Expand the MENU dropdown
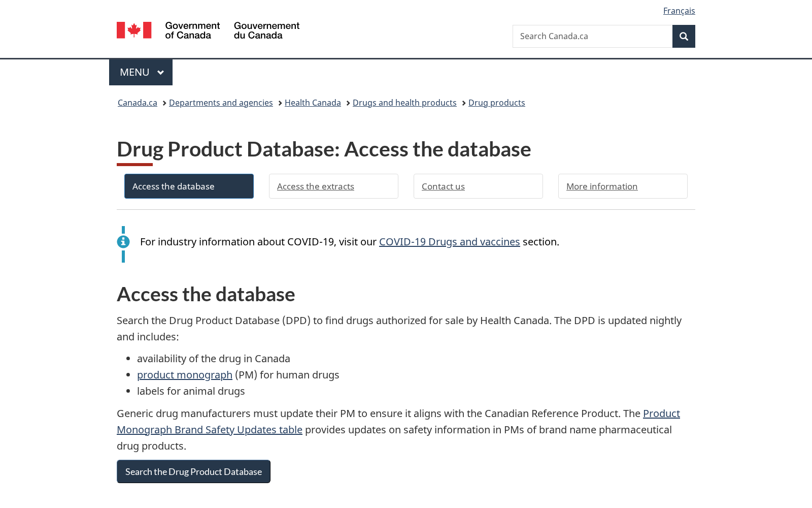The height and width of the screenshot is (508, 812). (141, 72)
